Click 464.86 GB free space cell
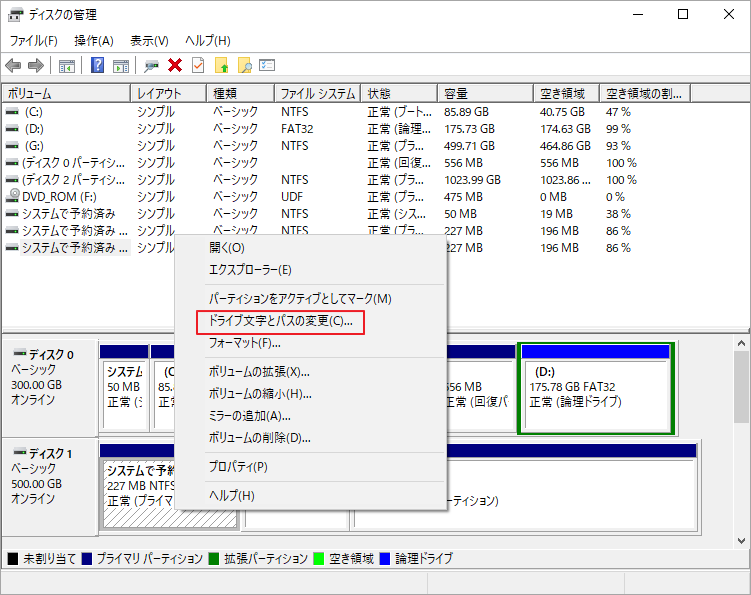Viewport: 751px width, 595px height. click(x=565, y=146)
